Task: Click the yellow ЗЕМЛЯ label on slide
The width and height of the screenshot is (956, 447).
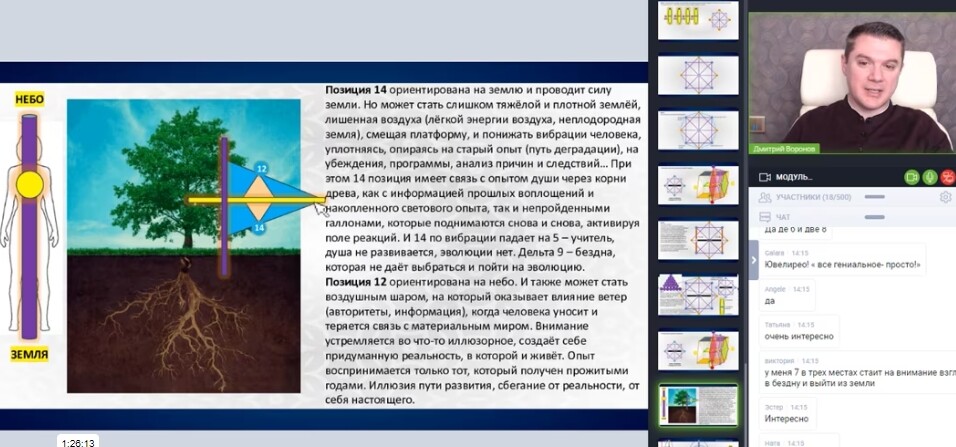Action: [x=30, y=355]
